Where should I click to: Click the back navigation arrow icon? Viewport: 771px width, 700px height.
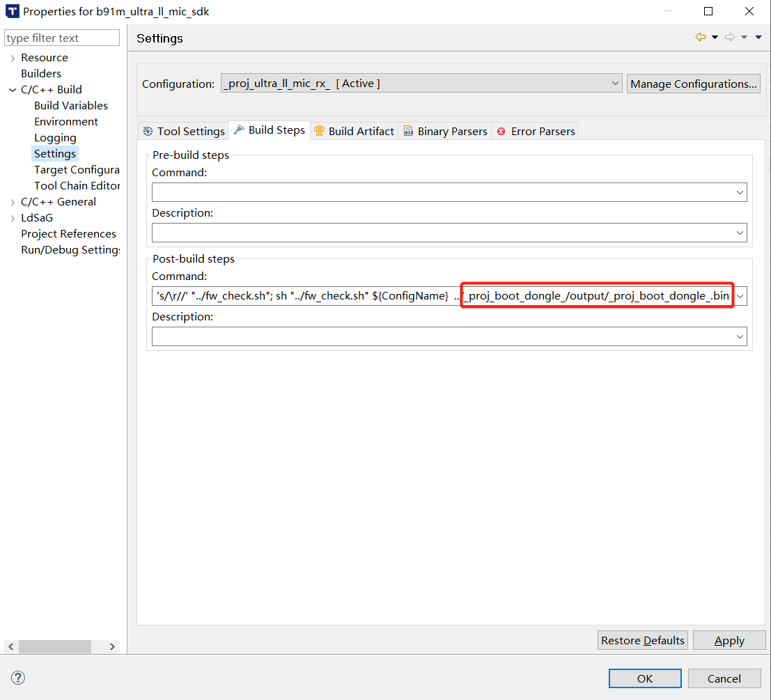click(700, 38)
